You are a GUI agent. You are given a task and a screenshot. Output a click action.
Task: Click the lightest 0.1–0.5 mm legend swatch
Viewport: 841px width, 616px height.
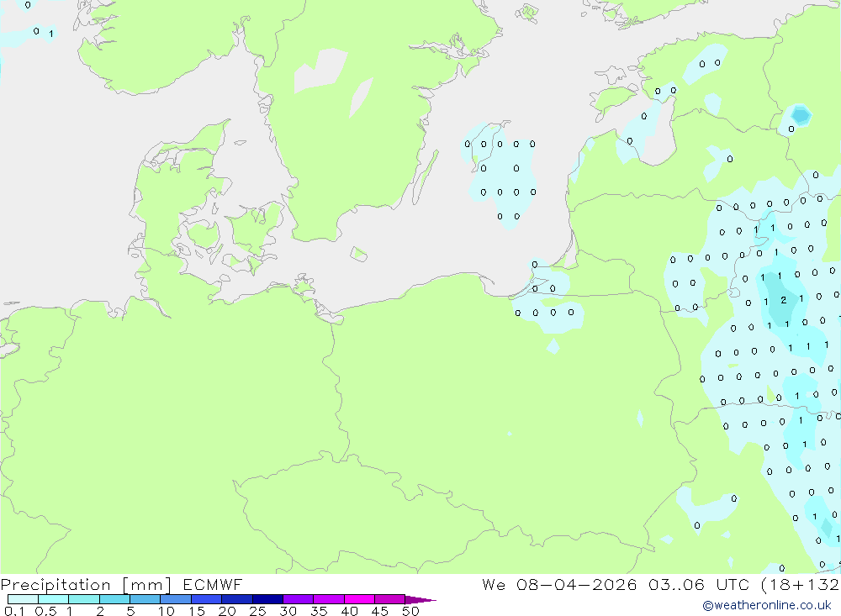pyautogui.click(x=23, y=599)
